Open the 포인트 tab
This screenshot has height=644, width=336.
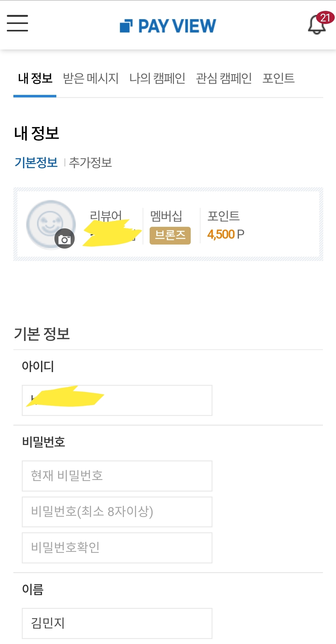point(278,78)
